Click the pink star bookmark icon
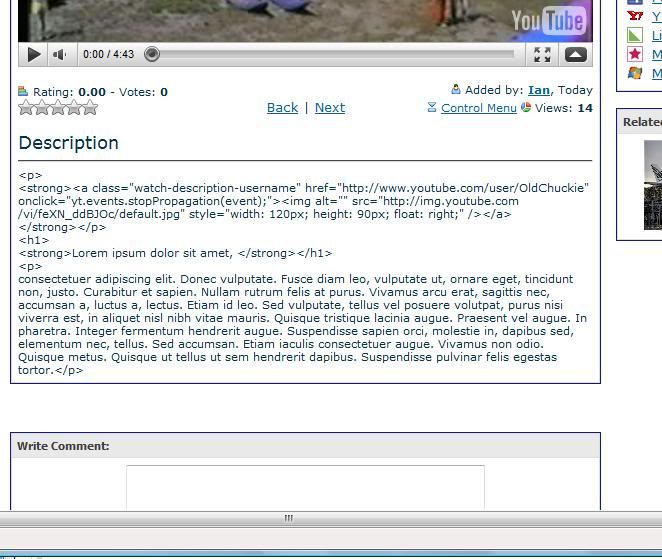Screen dimensions: 662x559 click(635, 54)
